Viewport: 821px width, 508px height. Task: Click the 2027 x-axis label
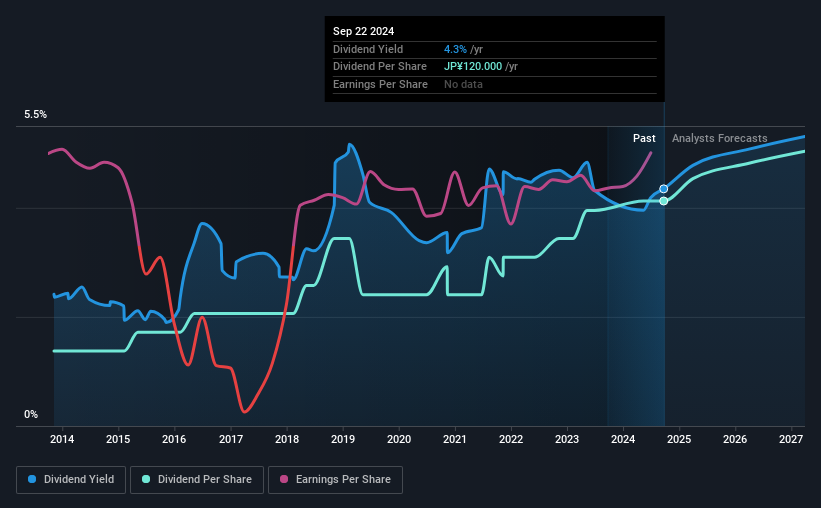click(791, 439)
